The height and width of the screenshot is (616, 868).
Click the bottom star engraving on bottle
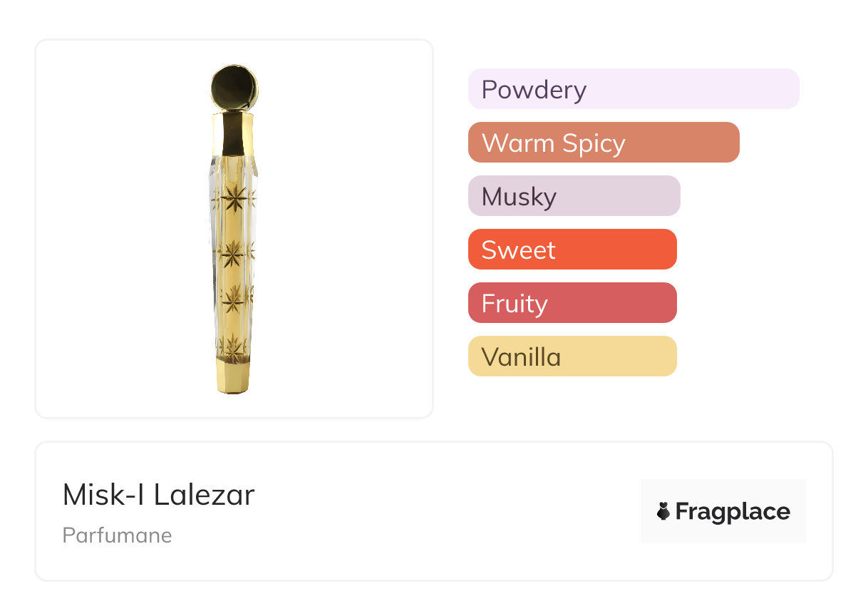(233, 346)
